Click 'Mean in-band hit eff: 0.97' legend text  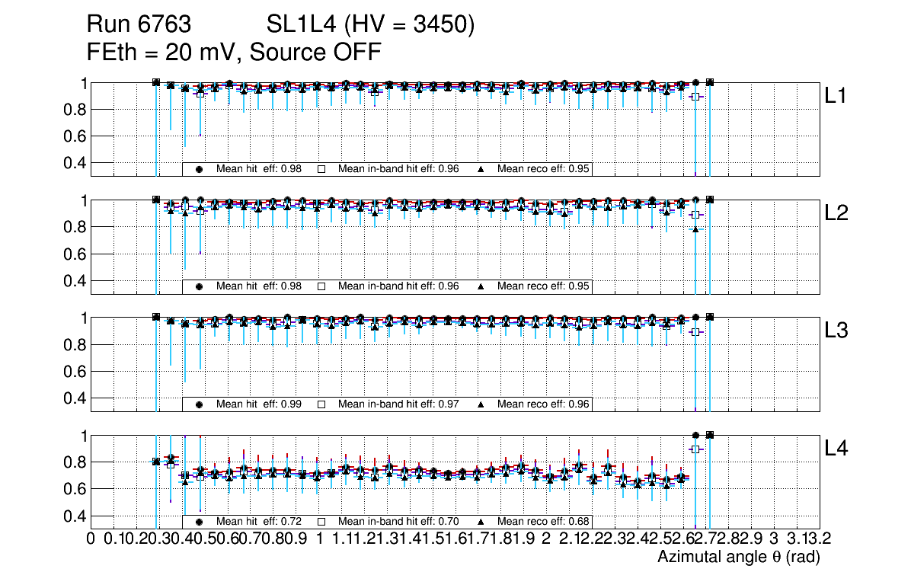pyautogui.click(x=398, y=404)
